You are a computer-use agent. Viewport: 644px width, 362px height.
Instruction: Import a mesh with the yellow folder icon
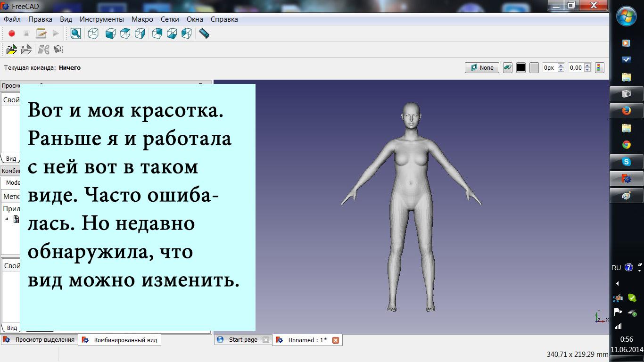(12, 49)
